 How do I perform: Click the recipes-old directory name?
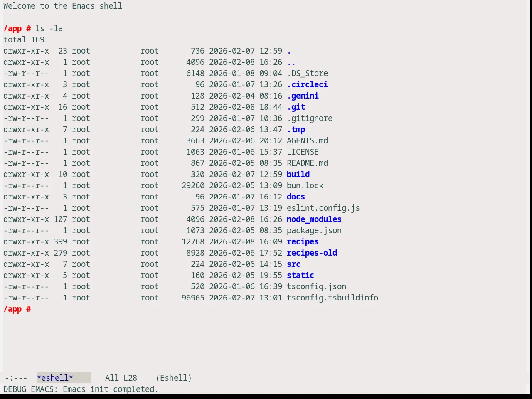tap(312, 253)
